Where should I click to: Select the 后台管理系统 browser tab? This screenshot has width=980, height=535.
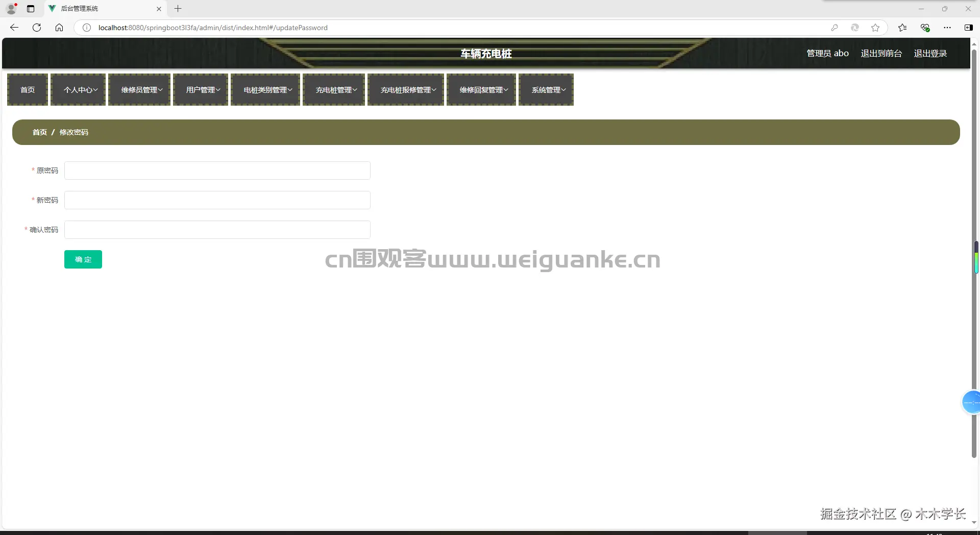tap(105, 9)
